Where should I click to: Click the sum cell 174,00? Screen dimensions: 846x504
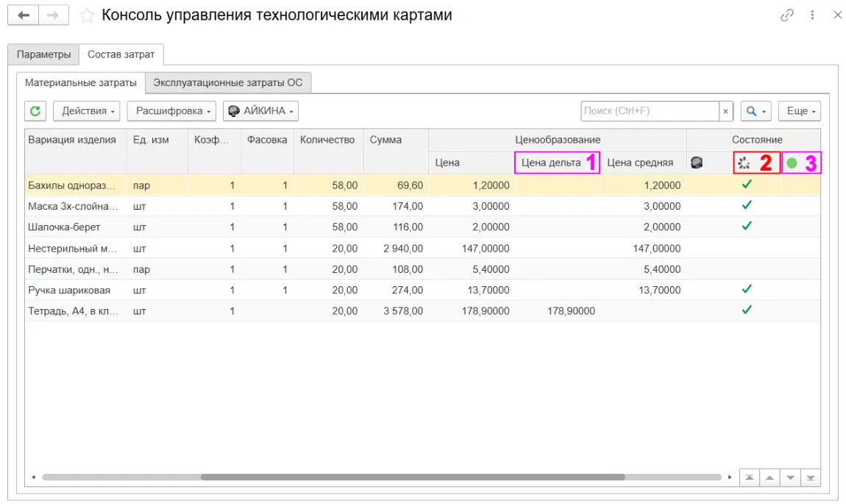(408, 206)
